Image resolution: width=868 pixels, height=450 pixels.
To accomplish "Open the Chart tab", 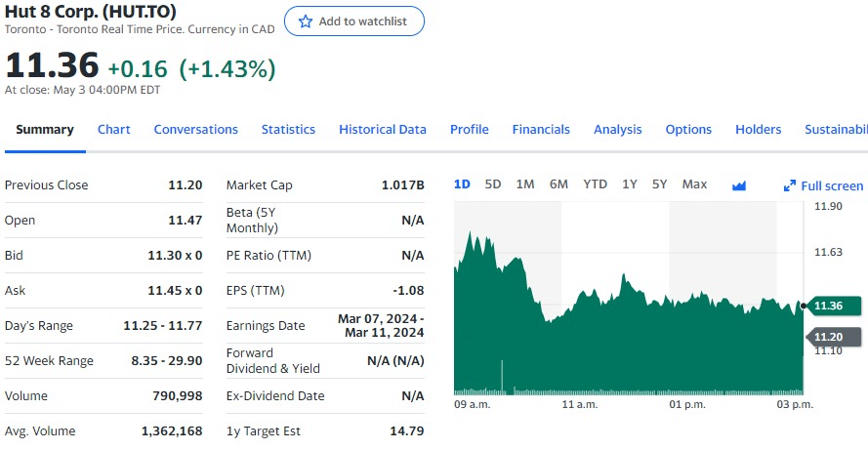I will 114,130.
